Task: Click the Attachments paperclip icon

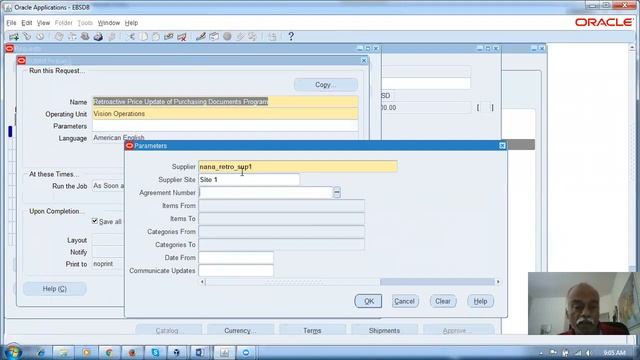Action: (x=240, y=37)
